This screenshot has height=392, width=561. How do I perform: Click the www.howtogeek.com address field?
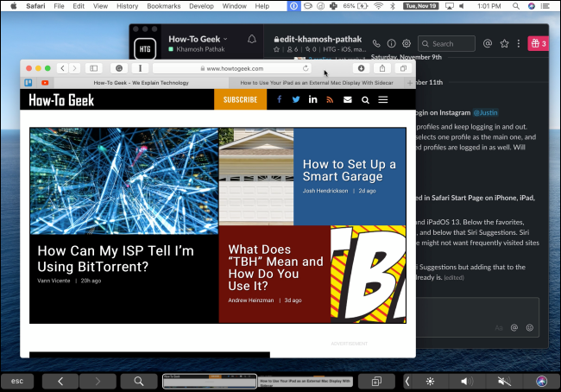pyautogui.click(x=232, y=68)
